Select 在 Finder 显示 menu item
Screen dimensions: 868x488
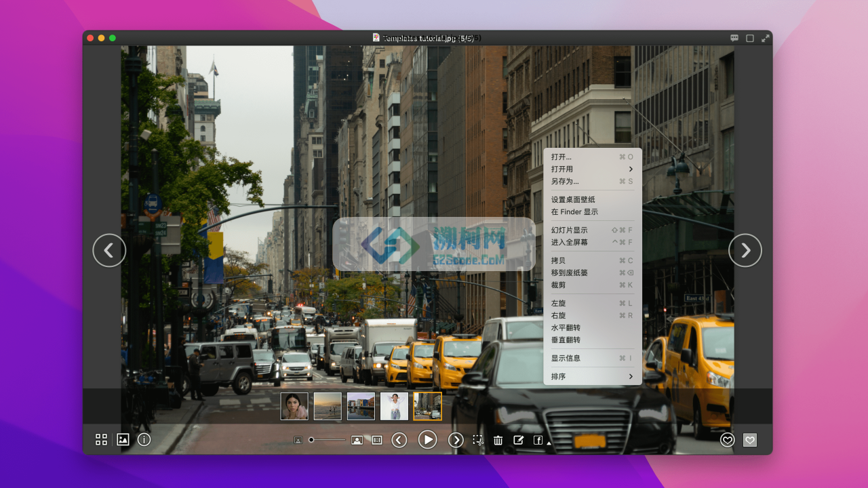593,211
